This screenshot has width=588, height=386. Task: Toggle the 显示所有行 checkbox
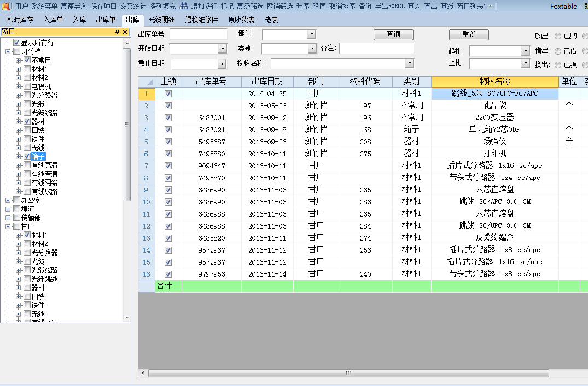click(16, 42)
